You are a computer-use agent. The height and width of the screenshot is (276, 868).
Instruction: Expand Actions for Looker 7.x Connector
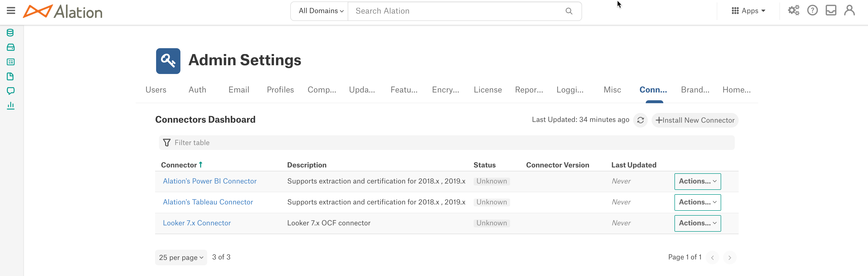point(698,223)
